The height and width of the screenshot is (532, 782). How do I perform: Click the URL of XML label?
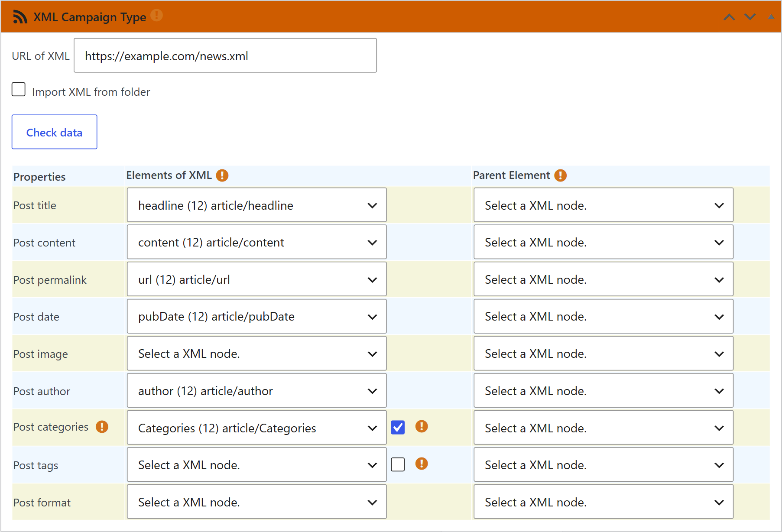[41, 56]
